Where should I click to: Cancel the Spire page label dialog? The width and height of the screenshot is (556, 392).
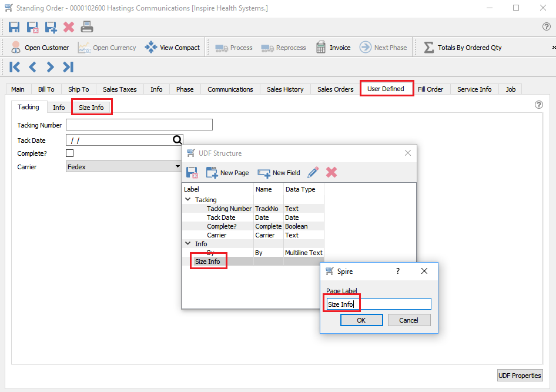point(409,320)
